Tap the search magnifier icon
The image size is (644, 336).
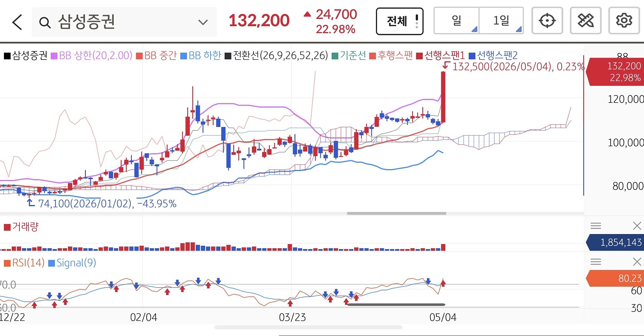point(45,22)
